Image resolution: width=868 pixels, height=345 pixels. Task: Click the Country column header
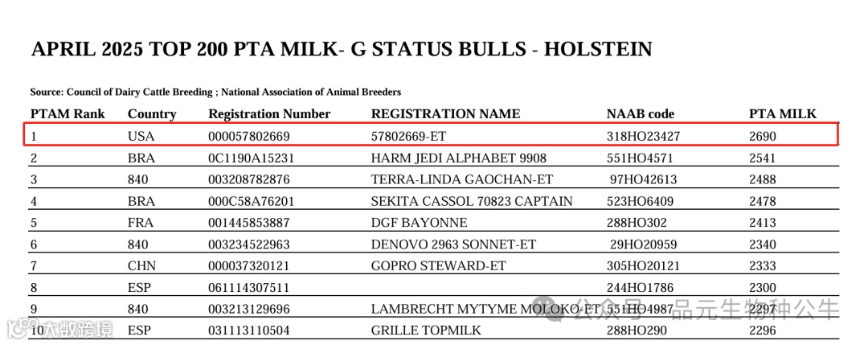coord(152,114)
